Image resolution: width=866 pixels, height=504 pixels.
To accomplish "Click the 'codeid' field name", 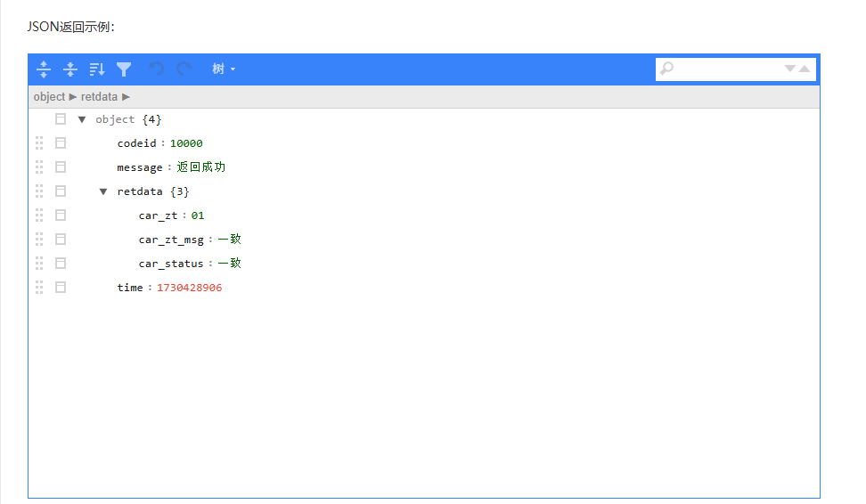I will pos(137,143).
